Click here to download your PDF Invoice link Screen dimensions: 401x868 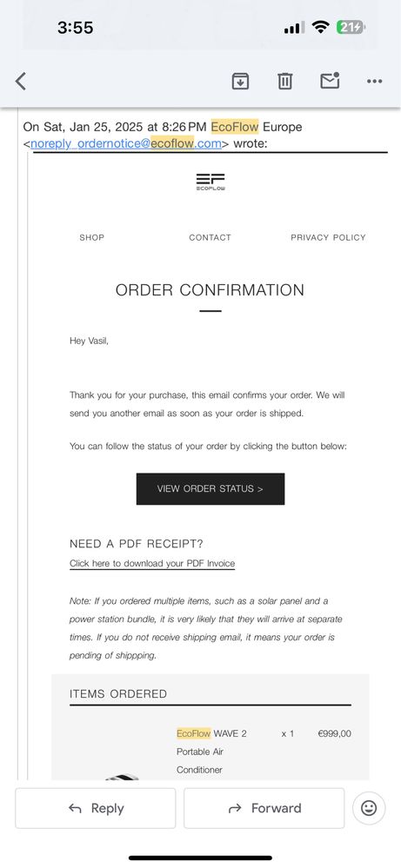[x=152, y=564]
